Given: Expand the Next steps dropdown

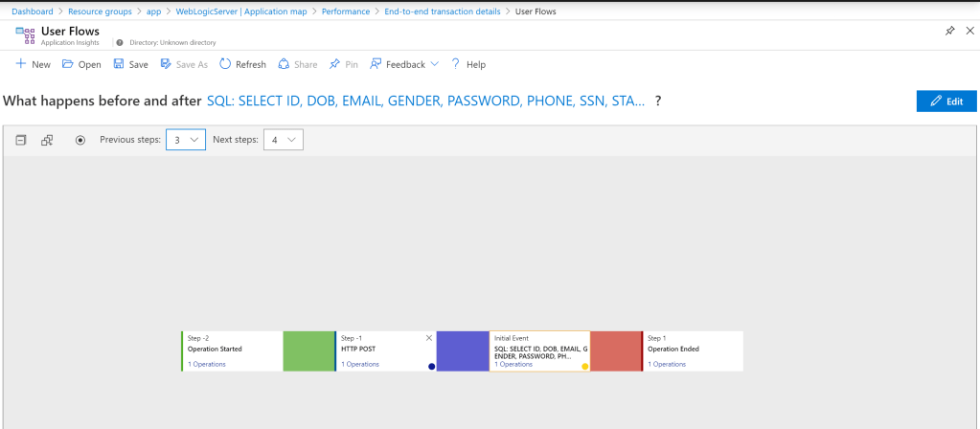Looking at the screenshot, I should point(283,140).
